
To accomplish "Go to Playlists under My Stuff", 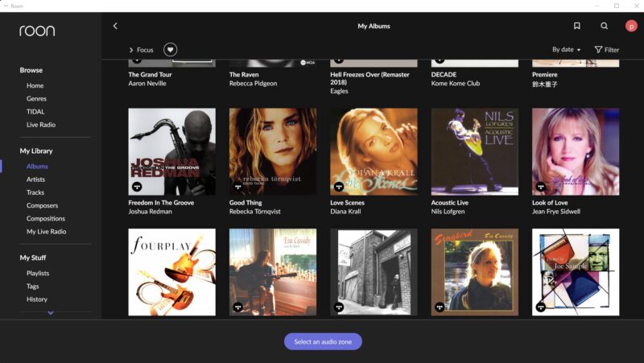I will [x=37, y=274].
